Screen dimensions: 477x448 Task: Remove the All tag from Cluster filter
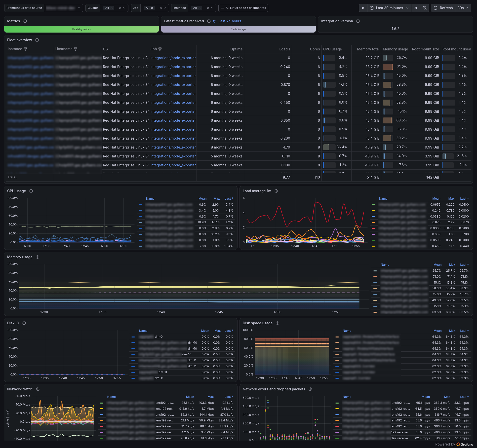coord(112,8)
